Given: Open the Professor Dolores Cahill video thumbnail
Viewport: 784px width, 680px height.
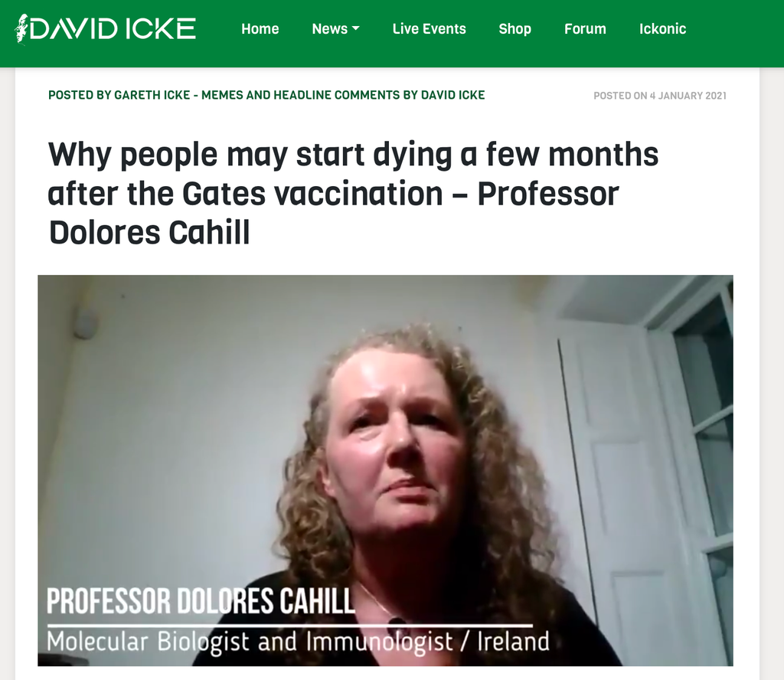Looking at the screenshot, I should [386, 470].
